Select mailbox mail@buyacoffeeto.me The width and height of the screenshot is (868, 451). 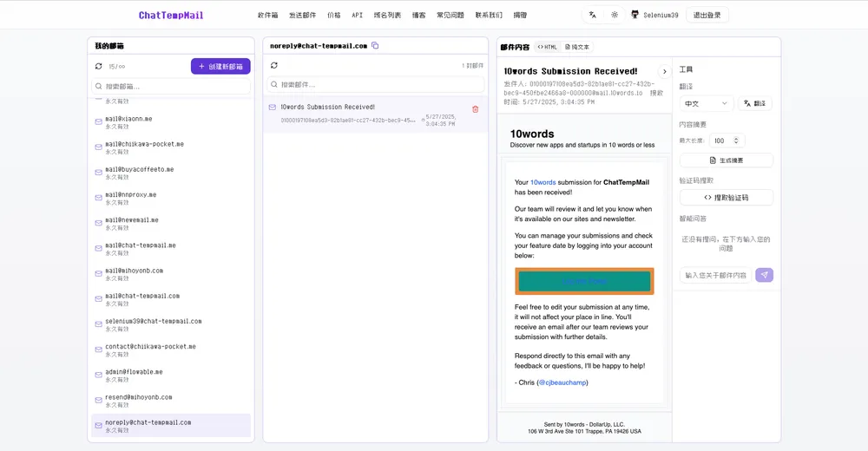[171, 173]
